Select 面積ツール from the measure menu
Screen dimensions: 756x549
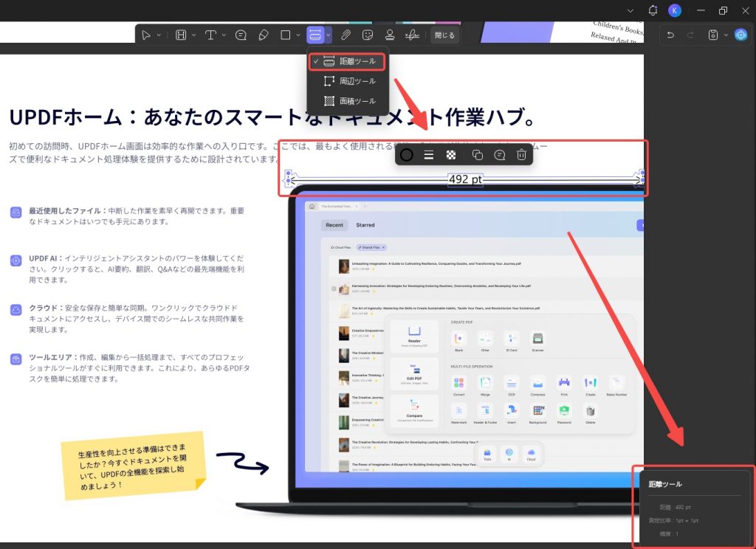click(x=347, y=101)
